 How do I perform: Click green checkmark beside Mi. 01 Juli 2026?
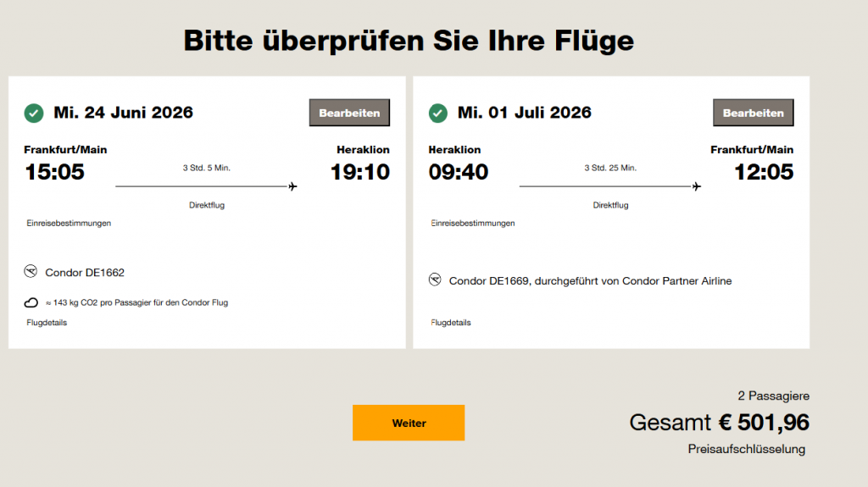coord(438,113)
